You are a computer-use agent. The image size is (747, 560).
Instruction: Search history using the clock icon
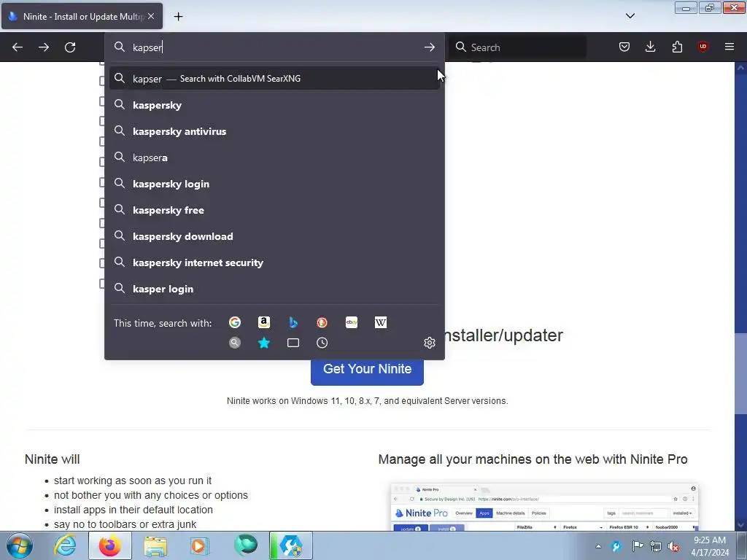pos(322,343)
